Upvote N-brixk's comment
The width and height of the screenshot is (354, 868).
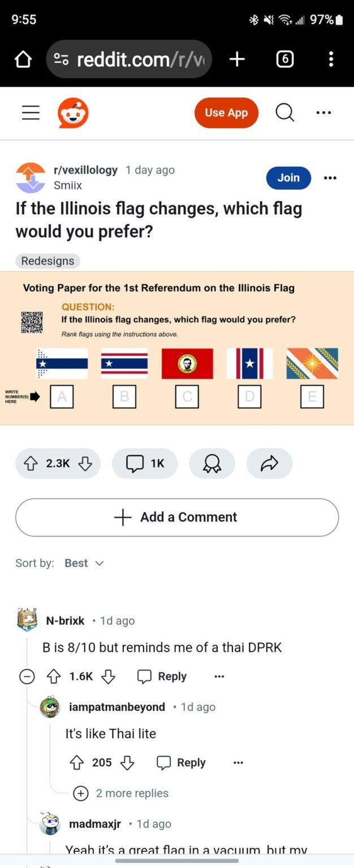(54, 676)
